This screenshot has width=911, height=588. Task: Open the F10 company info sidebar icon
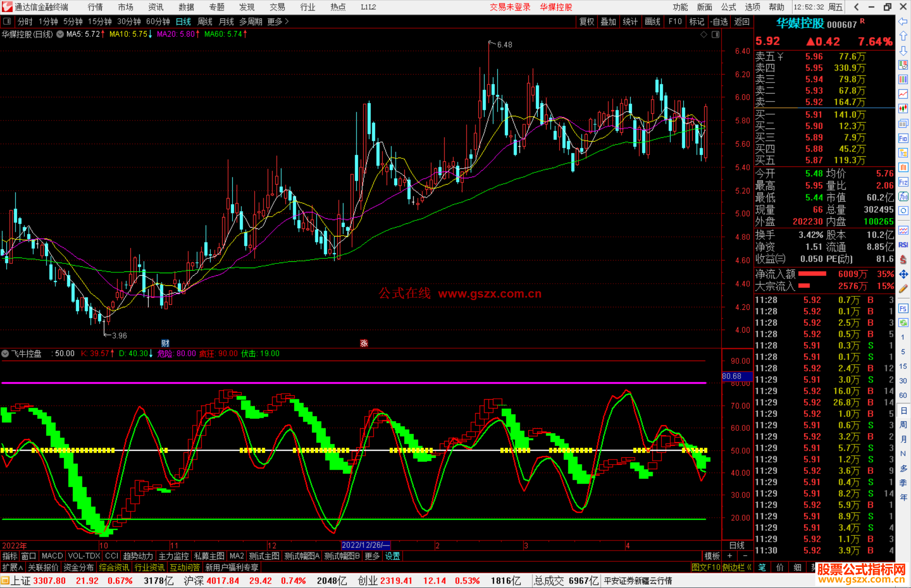point(903,138)
